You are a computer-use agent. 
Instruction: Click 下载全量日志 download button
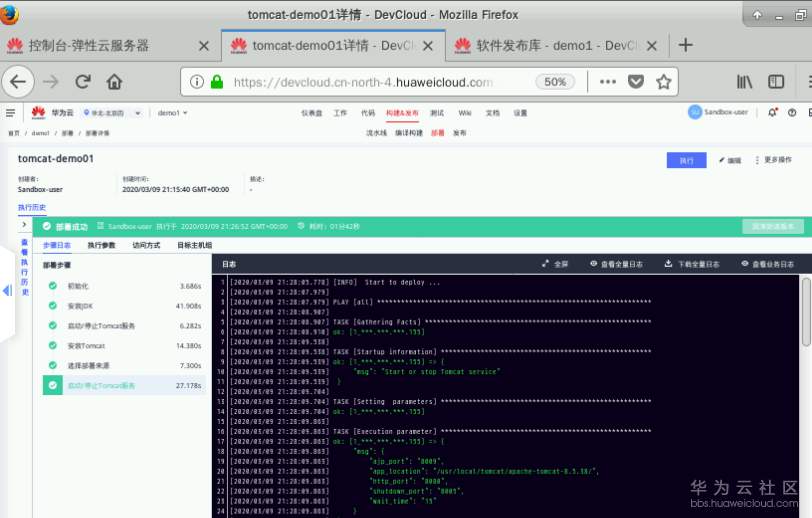(x=692, y=264)
